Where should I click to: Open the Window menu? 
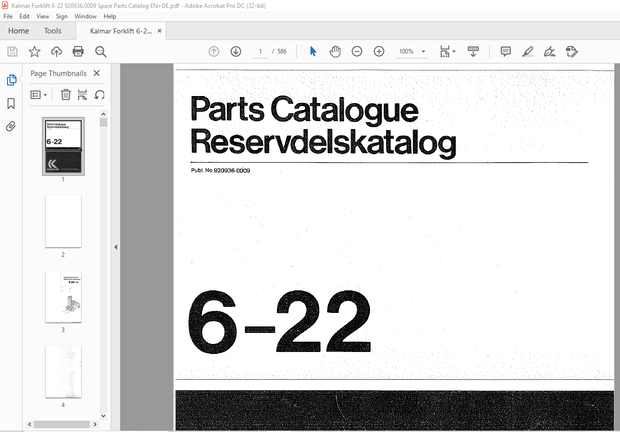(x=85, y=16)
